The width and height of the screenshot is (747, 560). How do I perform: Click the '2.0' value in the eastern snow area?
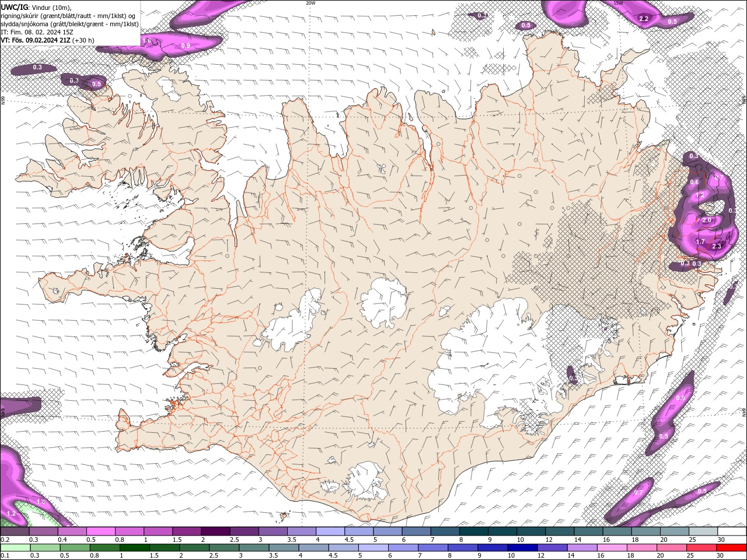pyautogui.click(x=707, y=220)
